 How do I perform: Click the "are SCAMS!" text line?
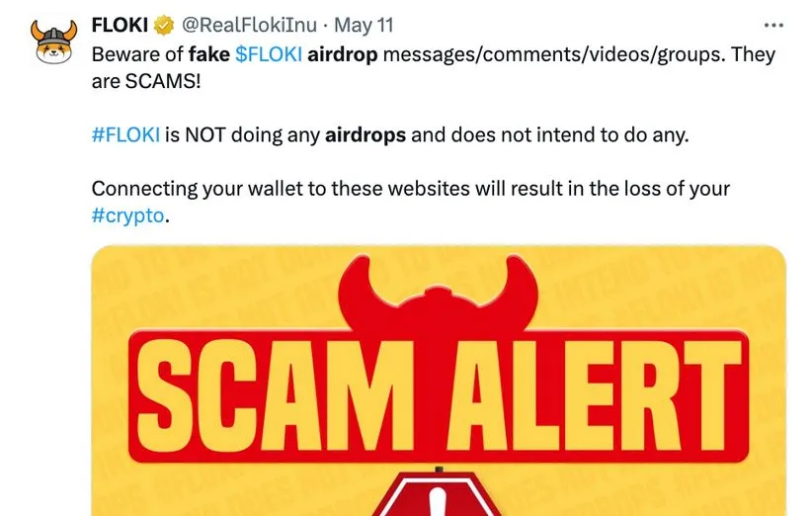[x=146, y=81]
